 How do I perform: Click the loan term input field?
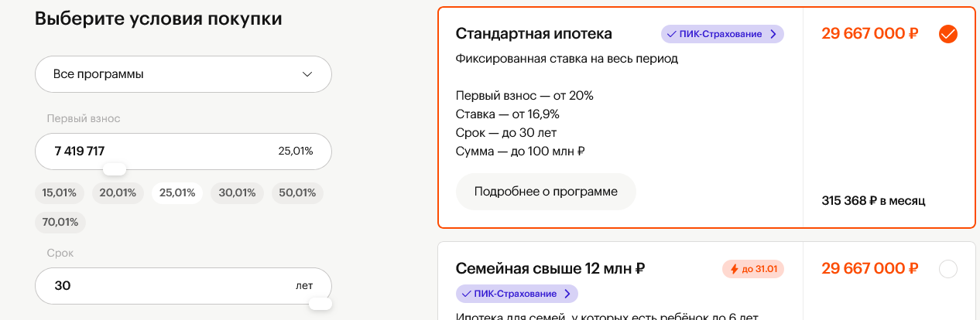[155, 286]
